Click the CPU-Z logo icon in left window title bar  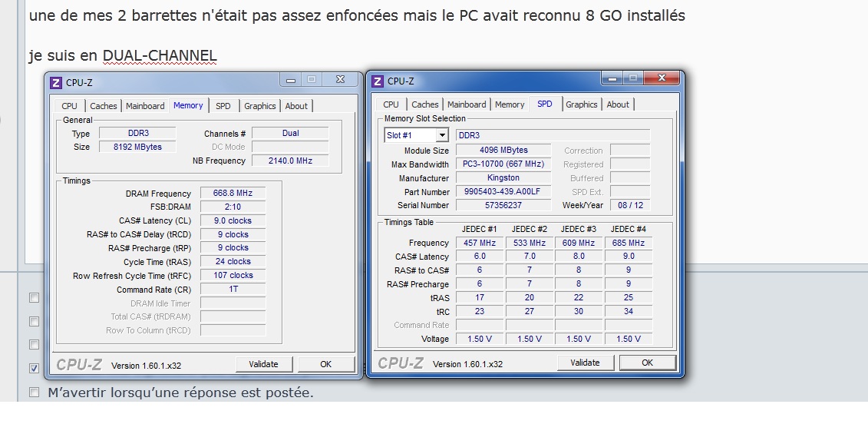click(x=56, y=83)
